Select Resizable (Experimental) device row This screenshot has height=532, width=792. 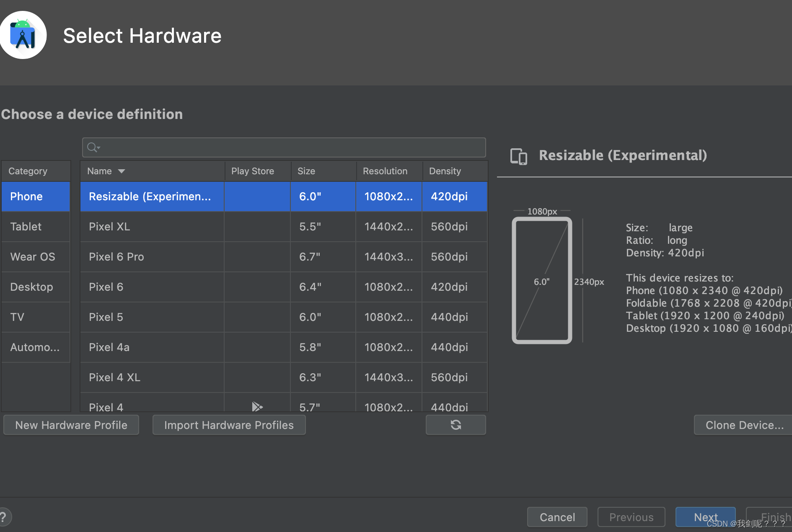(284, 196)
